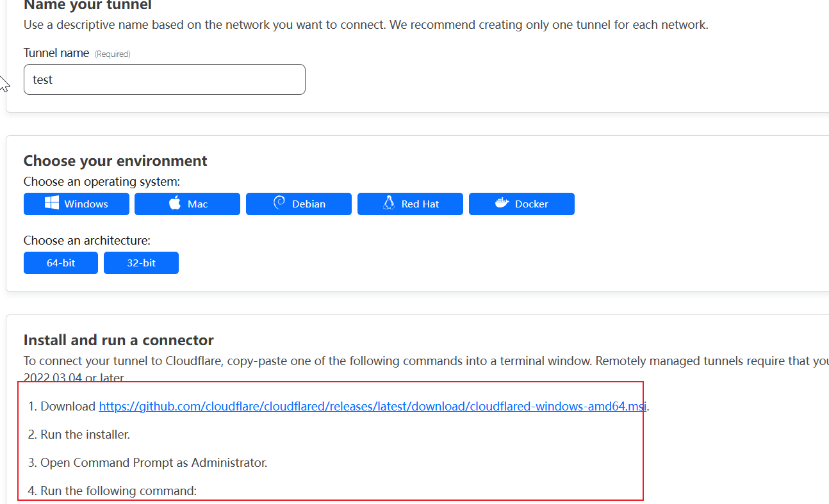This screenshot has width=829, height=504.
Task: Click "Run the following command" step text
Action: click(x=119, y=491)
